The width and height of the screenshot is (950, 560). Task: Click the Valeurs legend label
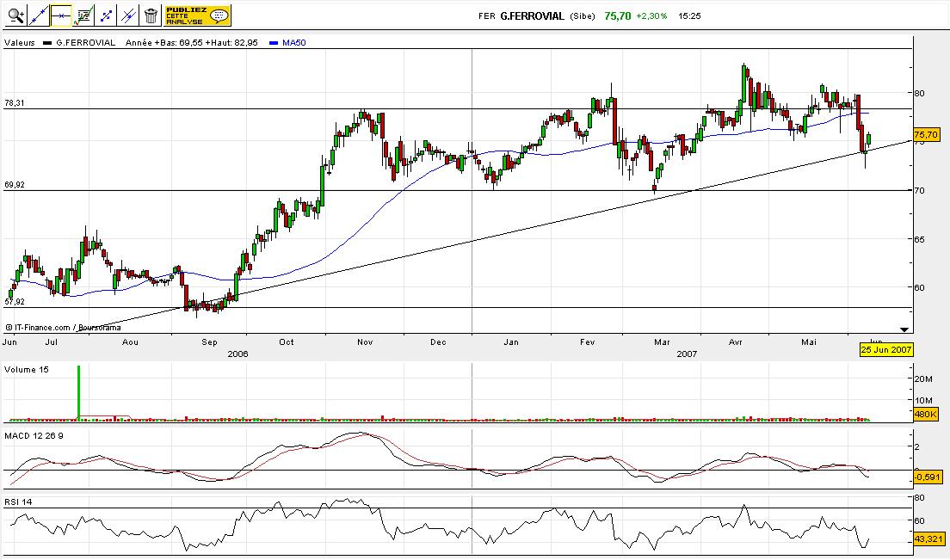(x=20, y=43)
